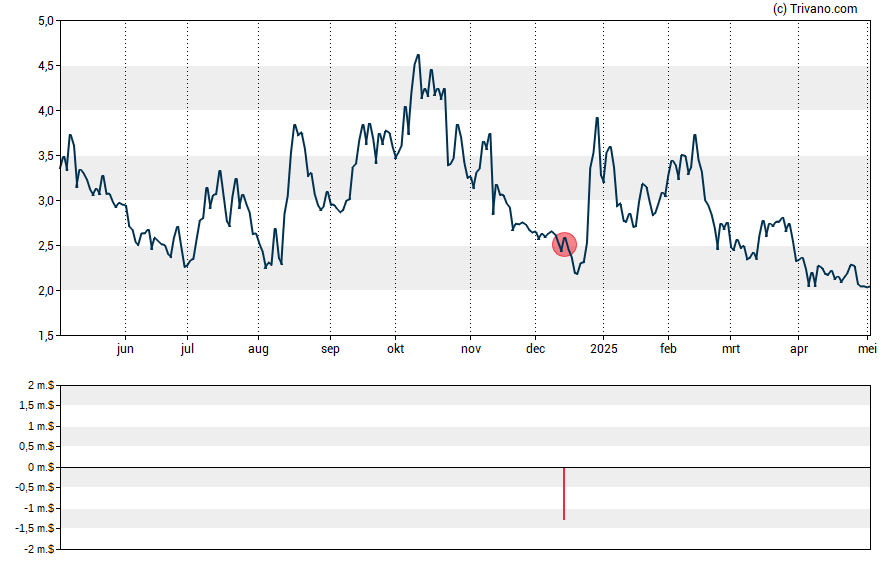Viewport: 888px width, 565px height.
Task: Click the '2 m.$' volume axis label
Action: [41, 386]
